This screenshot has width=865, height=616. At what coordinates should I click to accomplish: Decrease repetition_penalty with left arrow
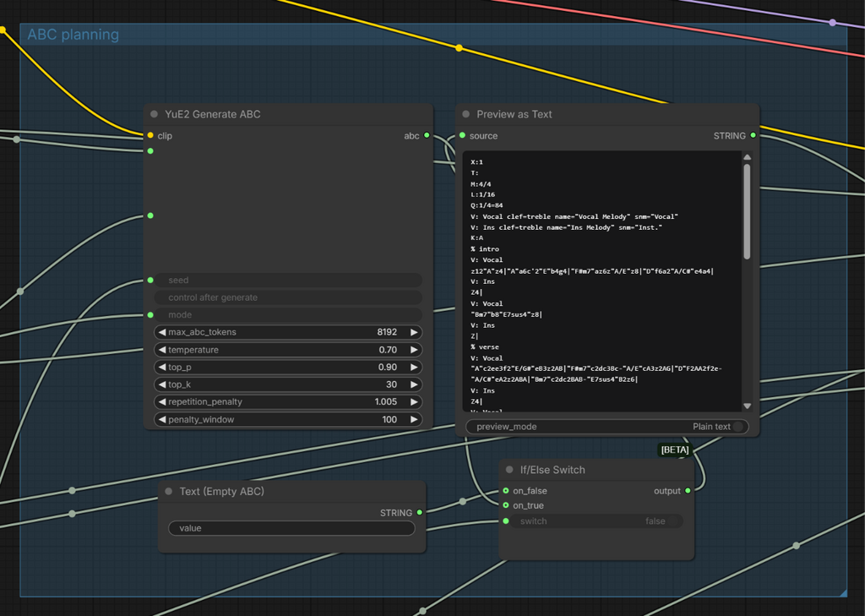point(162,402)
